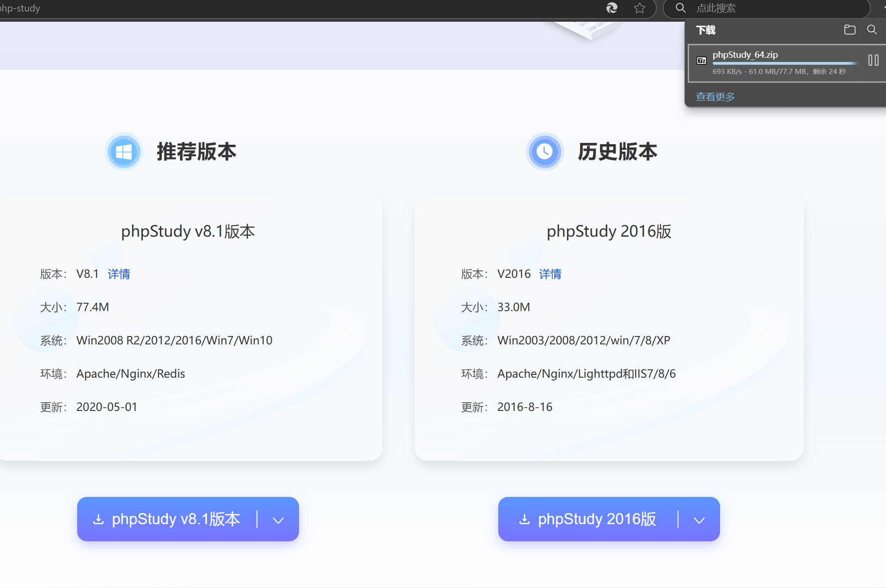Click the 2016-8-16 update date

tap(525, 407)
